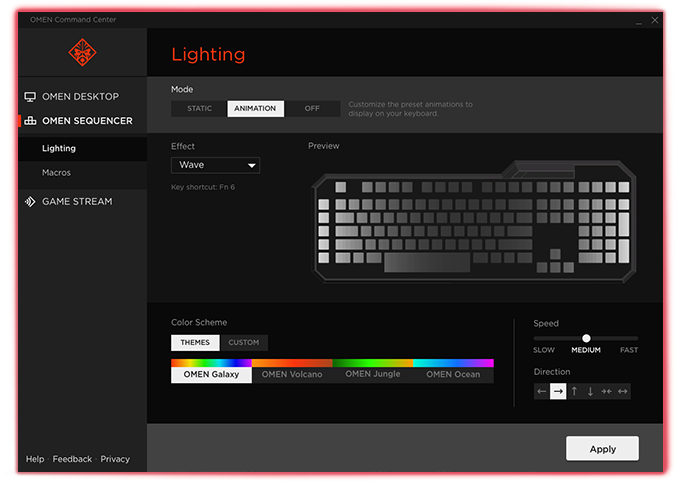Choose the OMEN Galaxy theme

click(211, 371)
